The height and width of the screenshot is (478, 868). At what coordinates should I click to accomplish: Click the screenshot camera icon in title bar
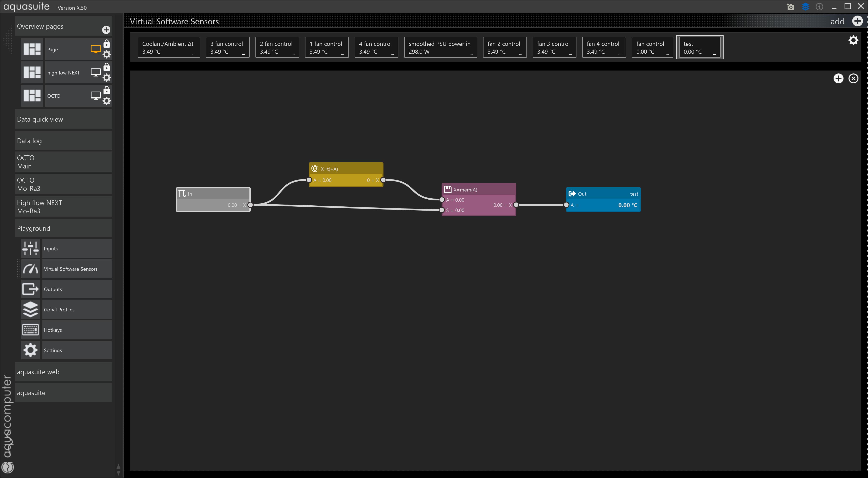click(791, 7)
